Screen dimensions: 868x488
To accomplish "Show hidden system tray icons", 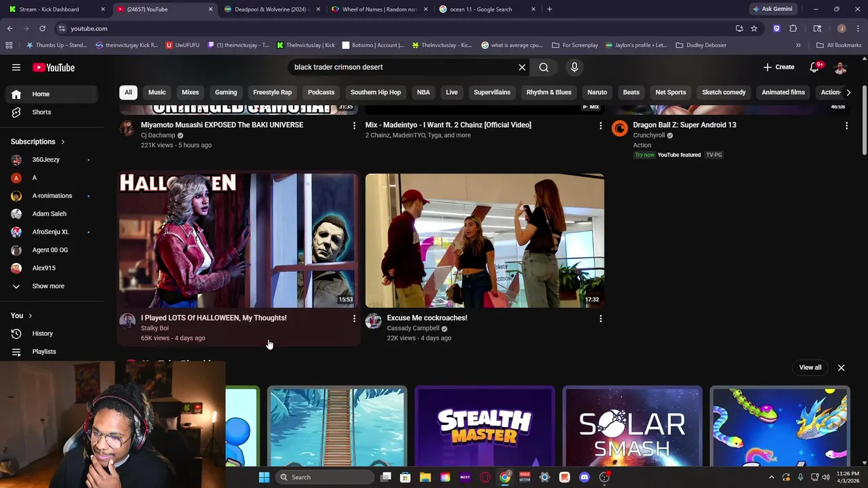I will tap(771, 477).
